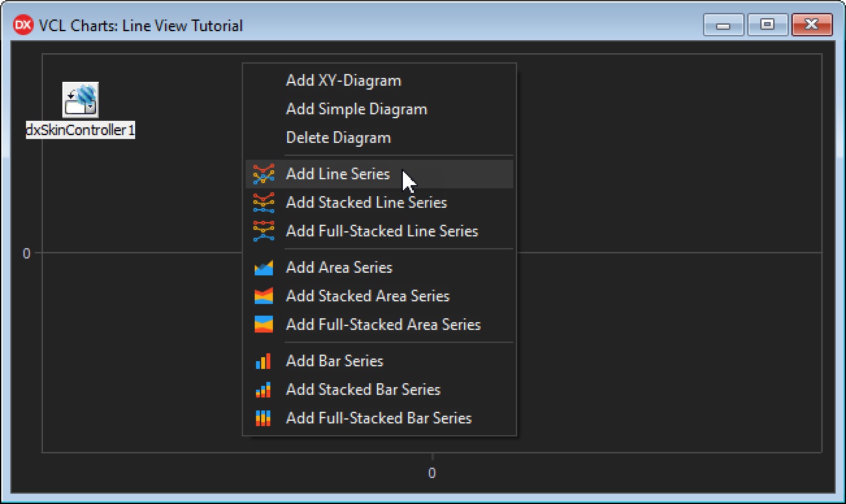846x504 pixels.
Task: Click the Stacked Bar Series icon
Action: coord(263,390)
